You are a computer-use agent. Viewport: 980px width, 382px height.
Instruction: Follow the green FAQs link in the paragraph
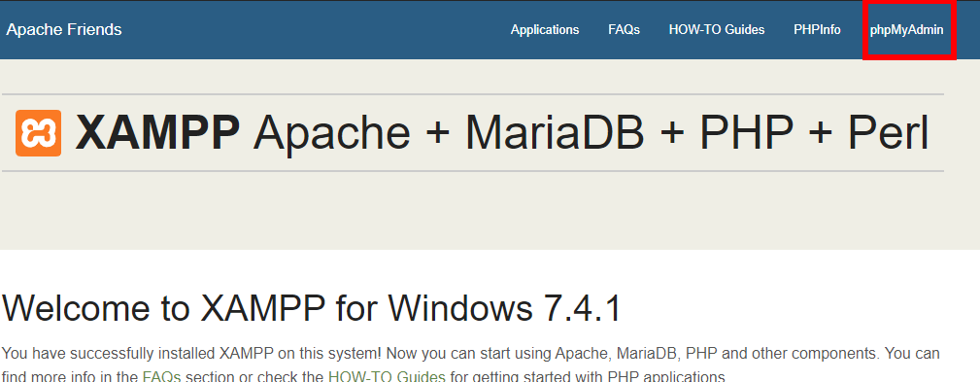tap(161, 377)
